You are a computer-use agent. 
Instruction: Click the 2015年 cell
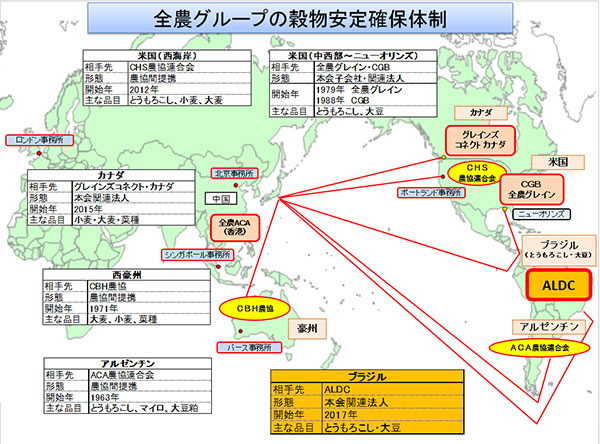point(134,209)
